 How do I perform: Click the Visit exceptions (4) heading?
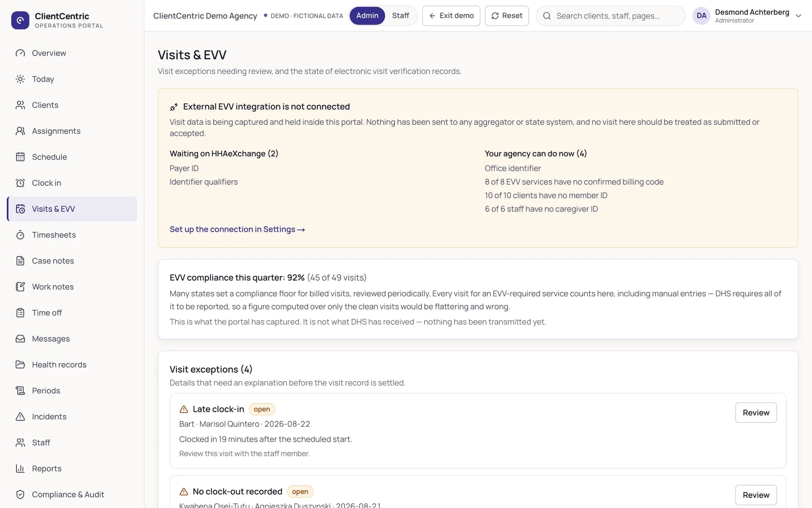[x=211, y=370]
